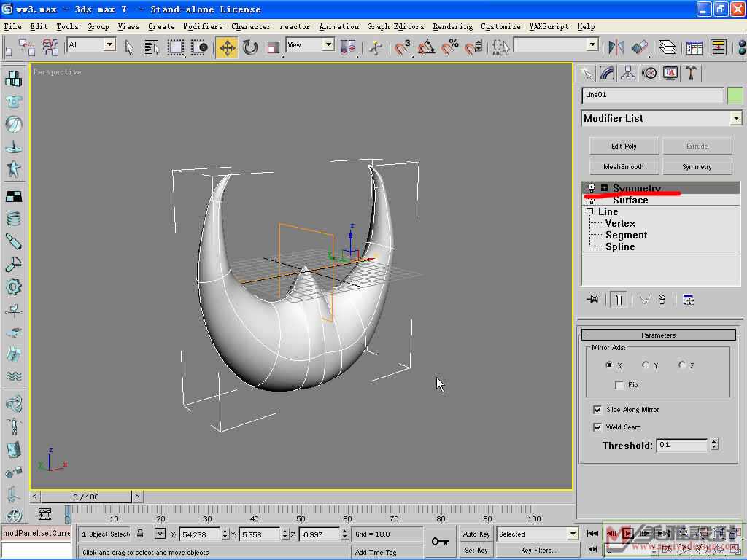747x560 pixels.
Task: Toggle Show End Result button
Action: pyautogui.click(x=619, y=300)
